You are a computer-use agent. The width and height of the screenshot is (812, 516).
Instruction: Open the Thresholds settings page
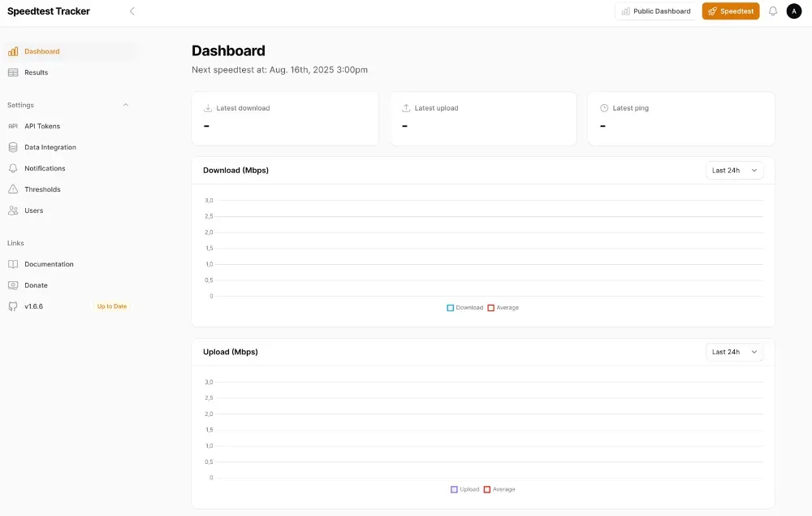tap(42, 189)
